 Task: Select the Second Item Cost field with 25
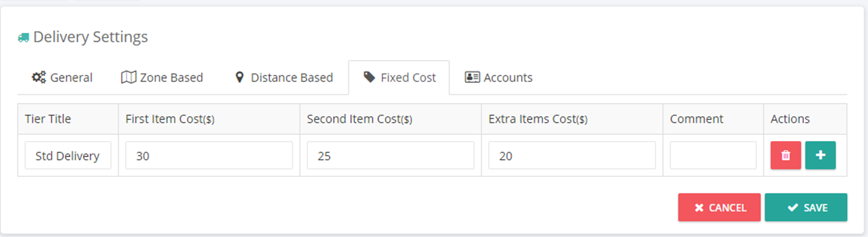(x=391, y=155)
